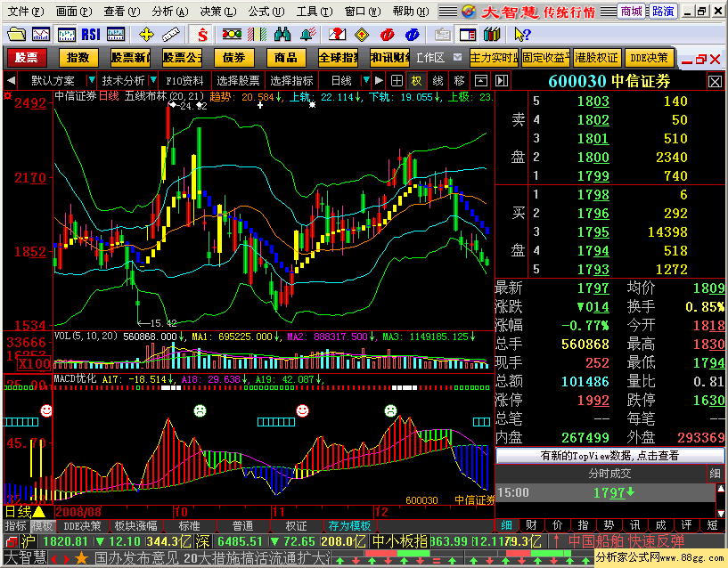Open the folder icon in toolbar

pos(16,35)
